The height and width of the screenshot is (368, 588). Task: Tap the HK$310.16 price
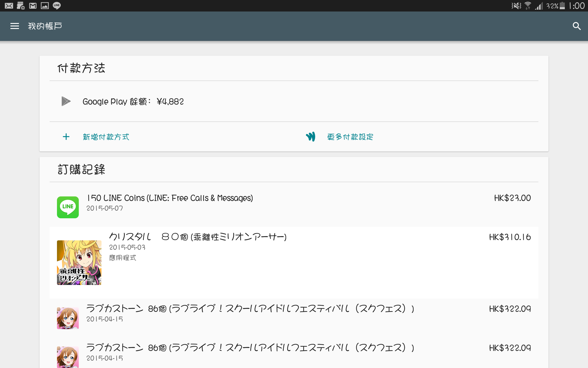[510, 237]
